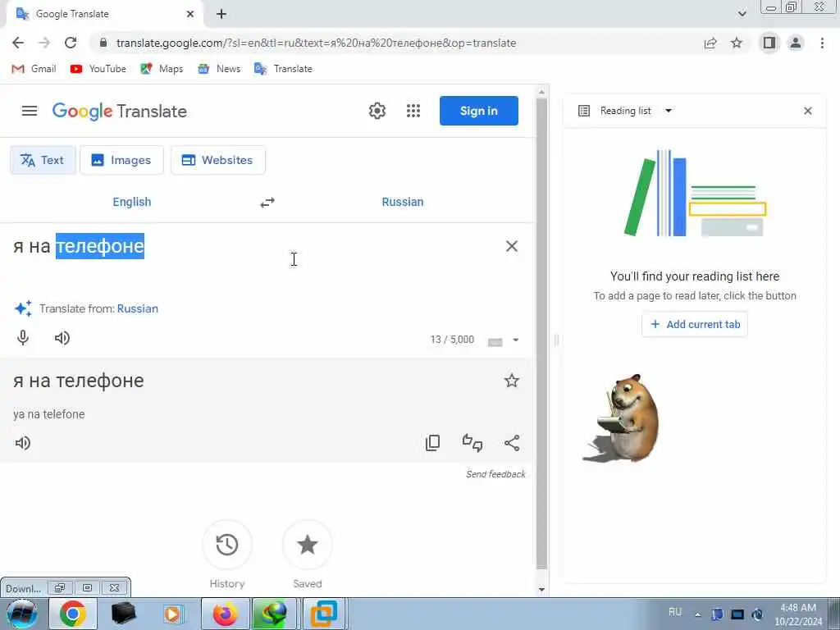
Task: Click the scrollbar down arrow
Action: point(541,589)
